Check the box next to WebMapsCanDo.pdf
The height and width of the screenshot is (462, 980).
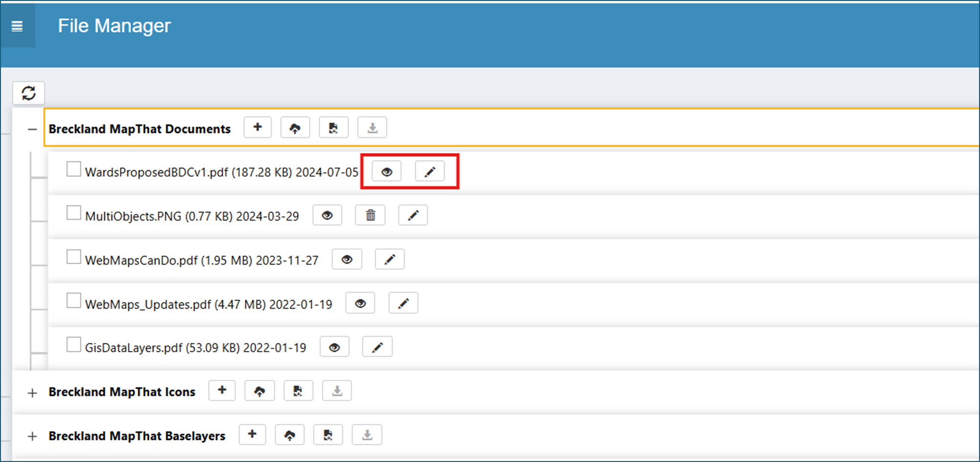pyautogui.click(x=74, y=257)
